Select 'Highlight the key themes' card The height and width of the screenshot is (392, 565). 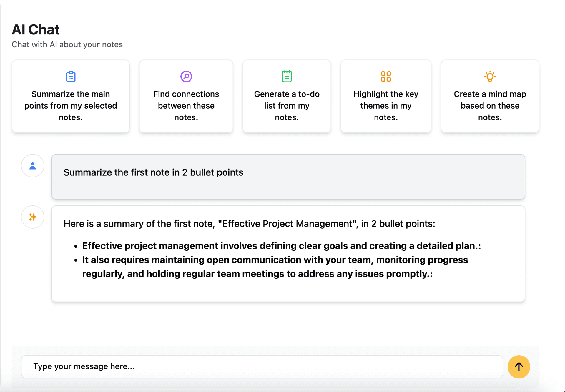[x=386, y=105]
